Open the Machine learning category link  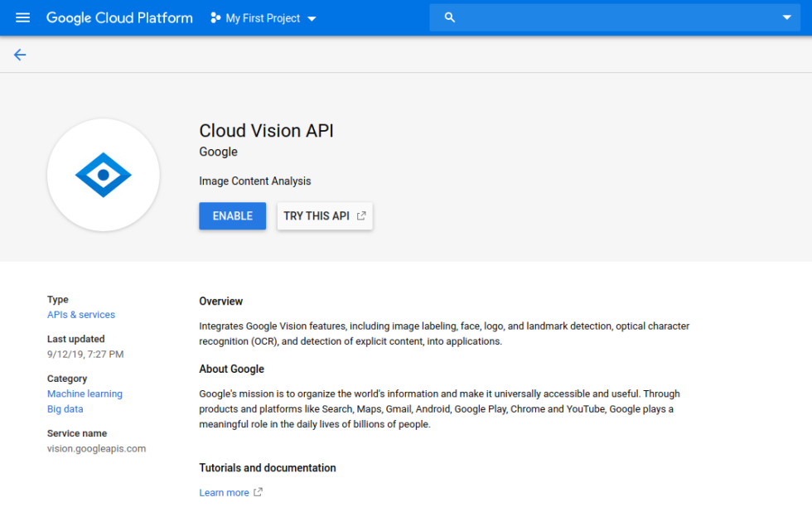point(85,394)
